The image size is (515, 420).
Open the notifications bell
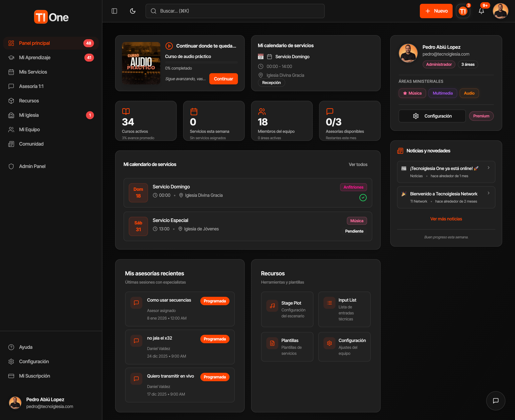pyautogui.click(x=481, y=11)
